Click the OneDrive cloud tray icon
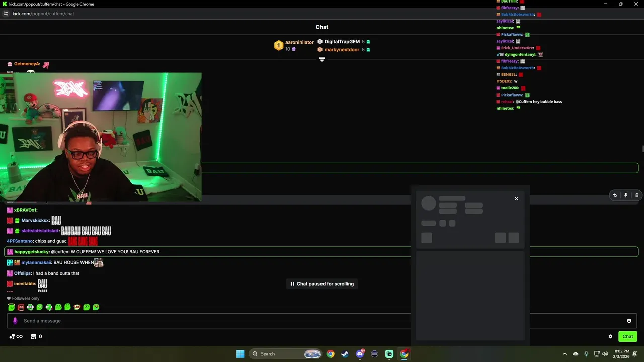644x362 pixels. point(576,354)
